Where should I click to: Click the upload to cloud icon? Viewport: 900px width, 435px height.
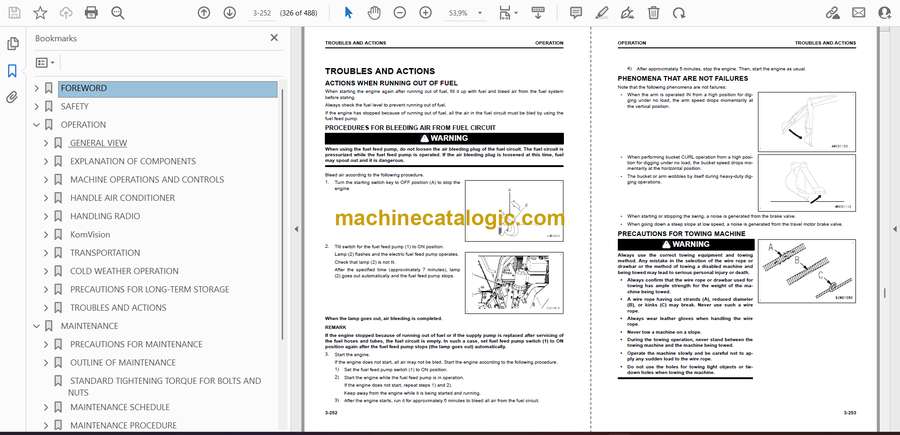66,13
